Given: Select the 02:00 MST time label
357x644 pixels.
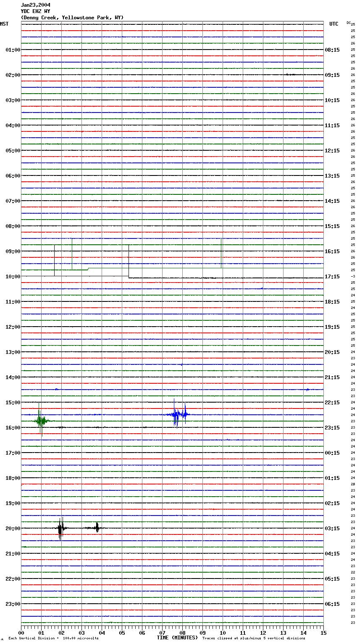Looking at the screenshot, I should click(x=13, y=75).
